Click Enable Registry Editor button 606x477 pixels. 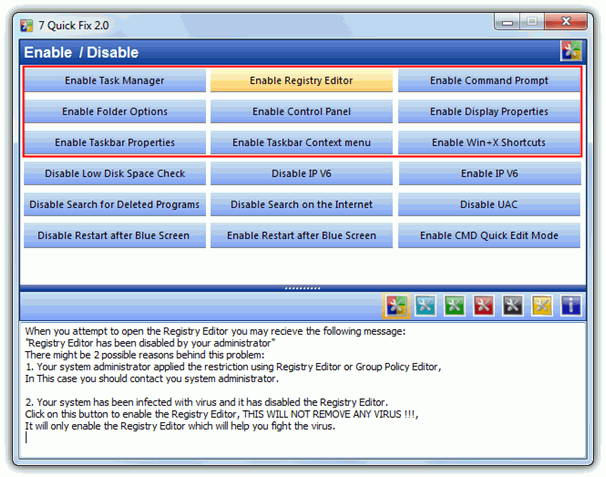pyautogui.click(x=301, y=81)
